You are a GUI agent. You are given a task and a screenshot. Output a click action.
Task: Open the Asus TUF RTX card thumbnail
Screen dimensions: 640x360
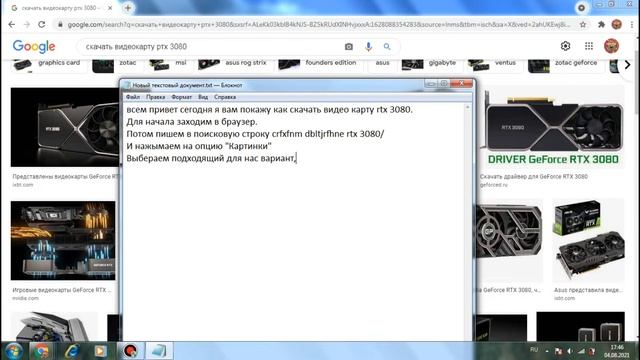[588, 240]
